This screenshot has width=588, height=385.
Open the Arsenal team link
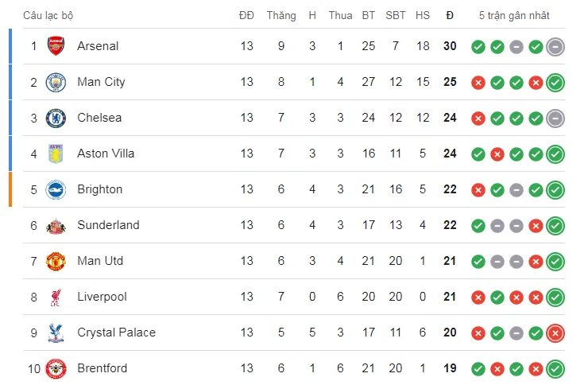point(98,46)
